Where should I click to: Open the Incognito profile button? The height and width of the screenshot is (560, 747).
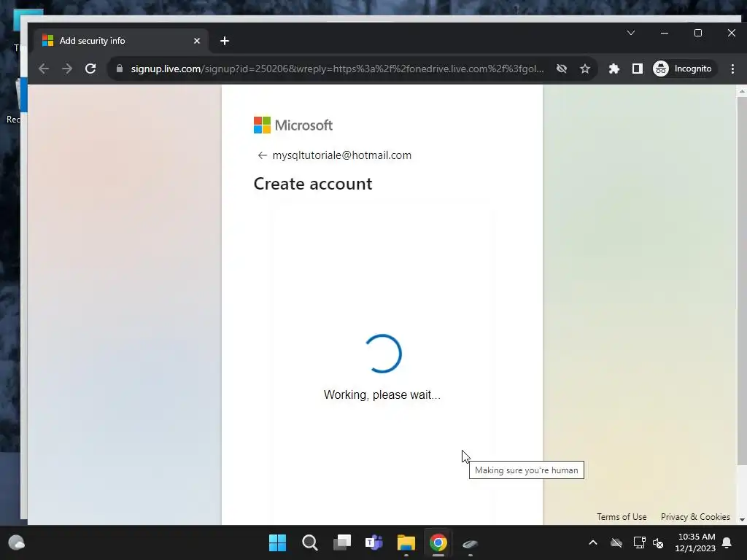point(684,69)
